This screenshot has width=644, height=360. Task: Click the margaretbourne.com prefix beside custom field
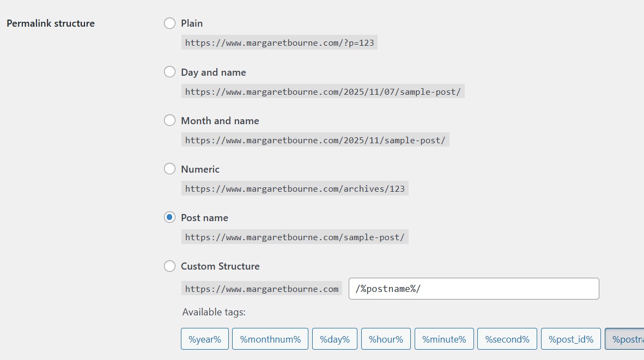point(261,289)
